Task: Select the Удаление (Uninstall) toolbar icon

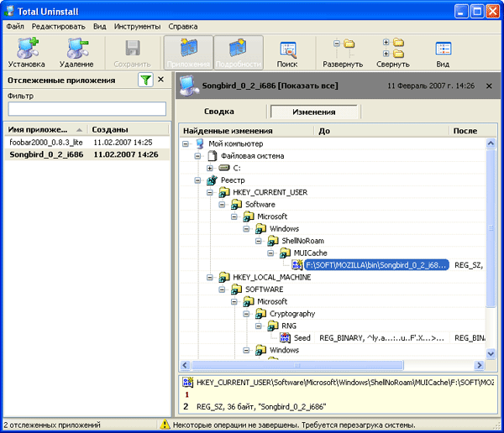Action: point(76,53)
